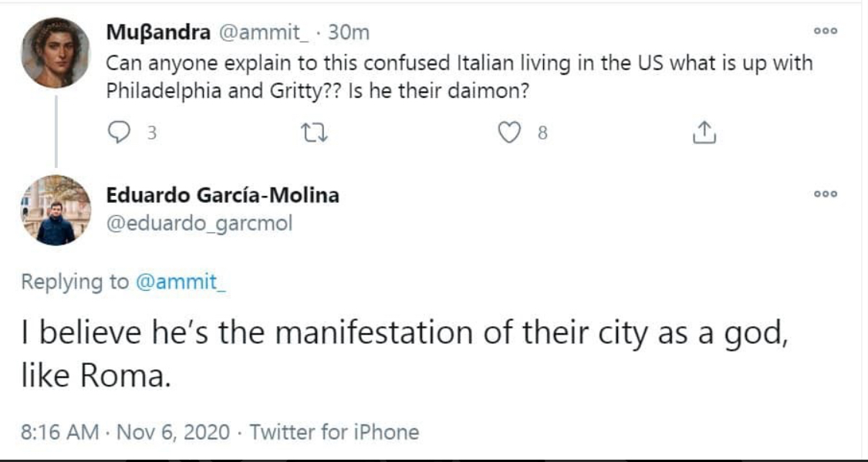Click the reply count number 3
Viewport: 868px width, 462px height.
point(152,134)
